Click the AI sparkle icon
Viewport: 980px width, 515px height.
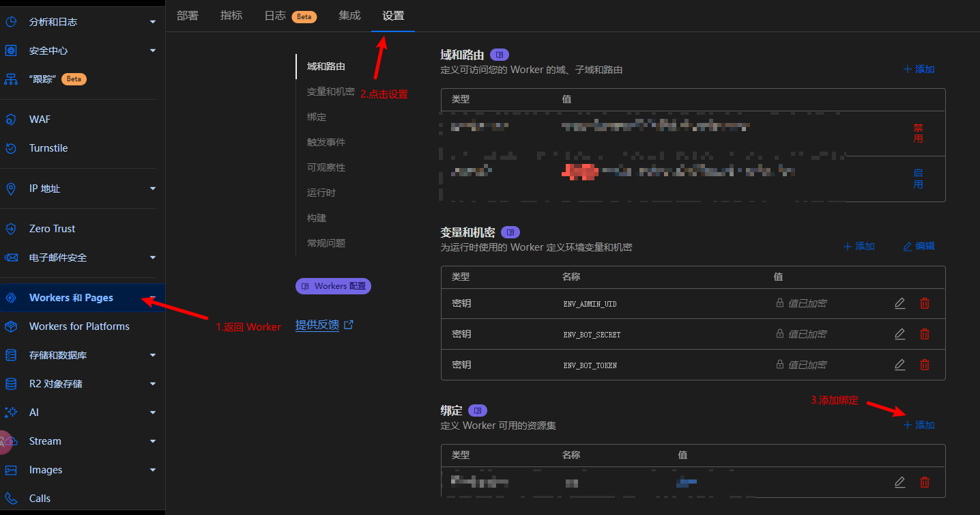(x=11, y=413)
